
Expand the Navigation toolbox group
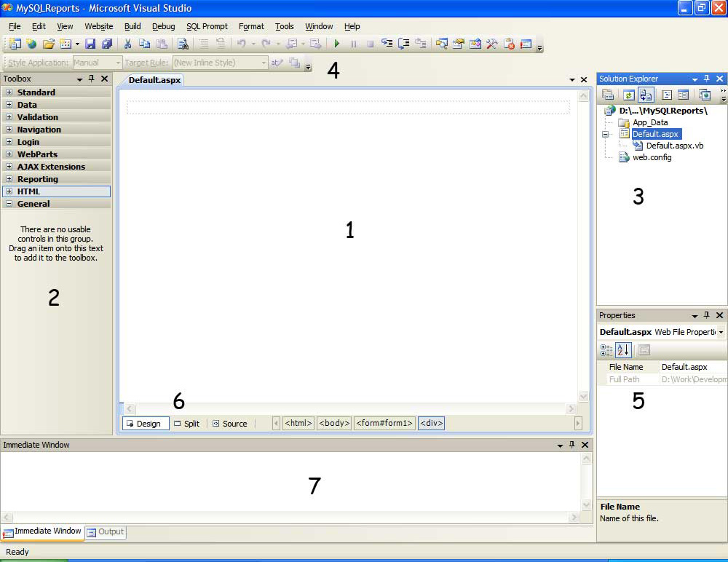[x=9, y=129]
